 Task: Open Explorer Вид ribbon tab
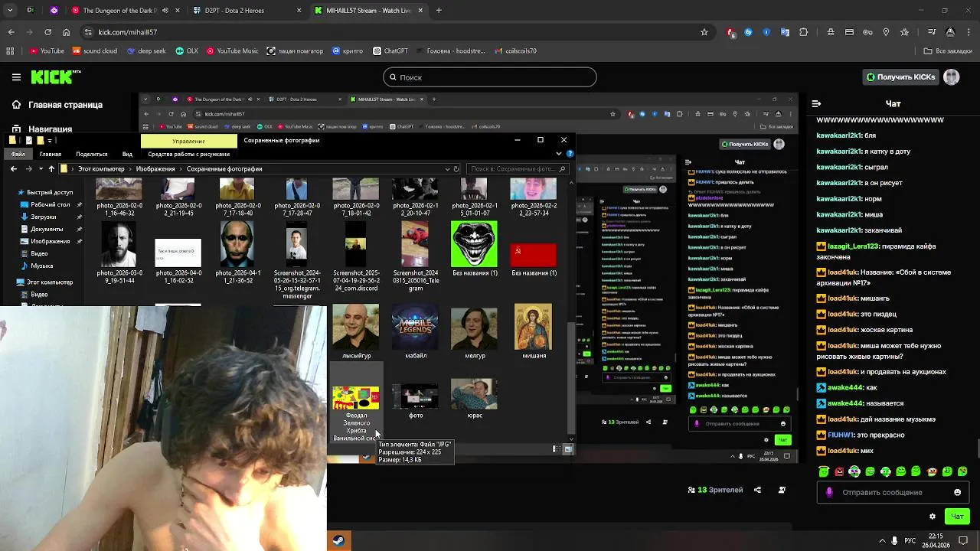click(x=127, y=154)
